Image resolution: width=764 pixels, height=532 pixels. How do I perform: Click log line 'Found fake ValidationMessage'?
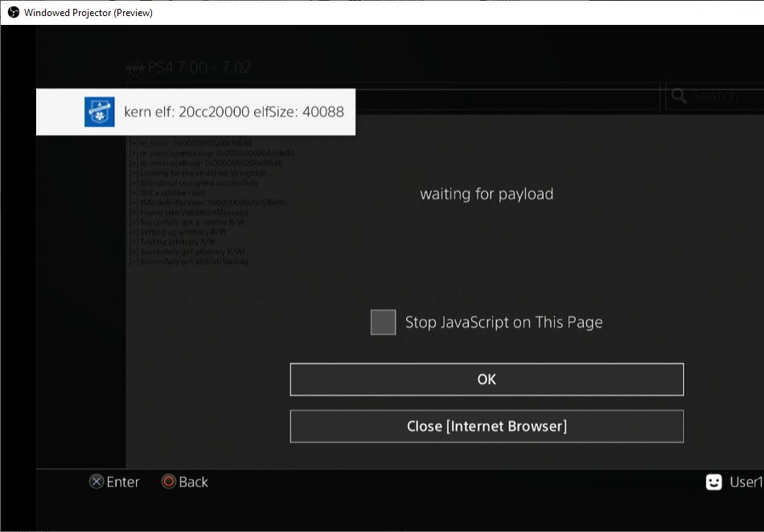tap(188, 213)
